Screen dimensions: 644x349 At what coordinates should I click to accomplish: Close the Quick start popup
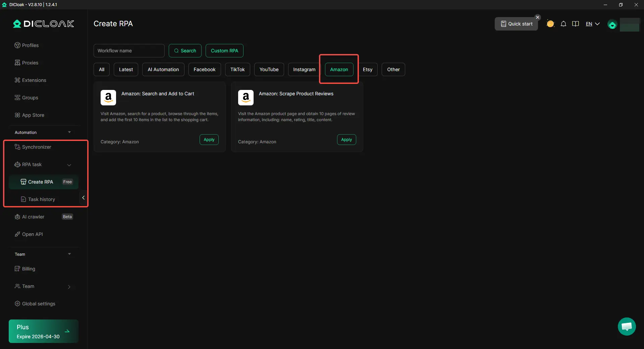(538, 17)
